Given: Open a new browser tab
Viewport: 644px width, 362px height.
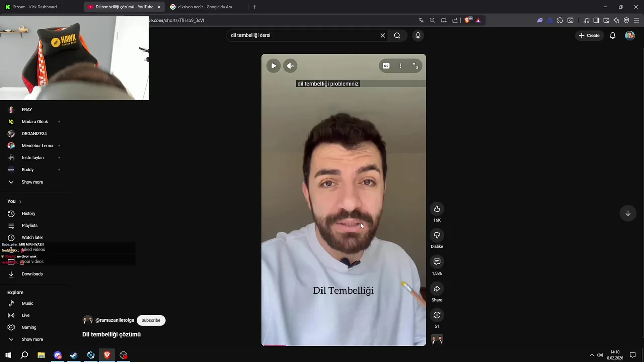Looking at the screenshot, I should 254,7.
